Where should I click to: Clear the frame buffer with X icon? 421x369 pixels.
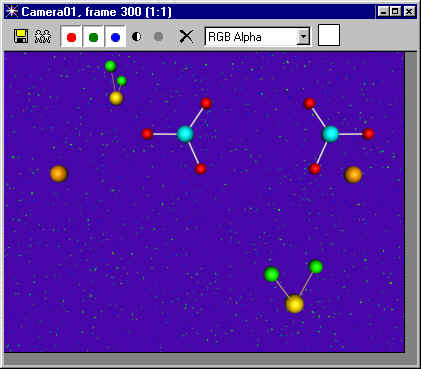(186, 36)
